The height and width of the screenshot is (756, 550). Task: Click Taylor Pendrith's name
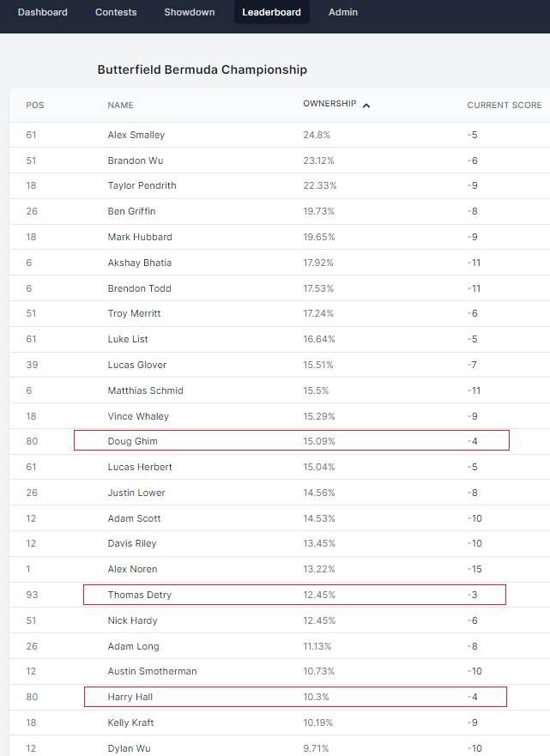coord(142,185)
